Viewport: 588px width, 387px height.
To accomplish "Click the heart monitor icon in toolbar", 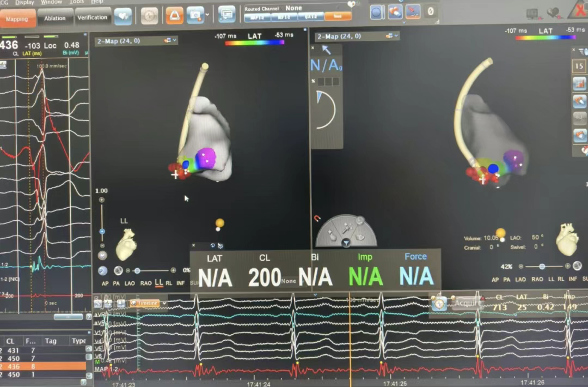I will click(122, 16).
